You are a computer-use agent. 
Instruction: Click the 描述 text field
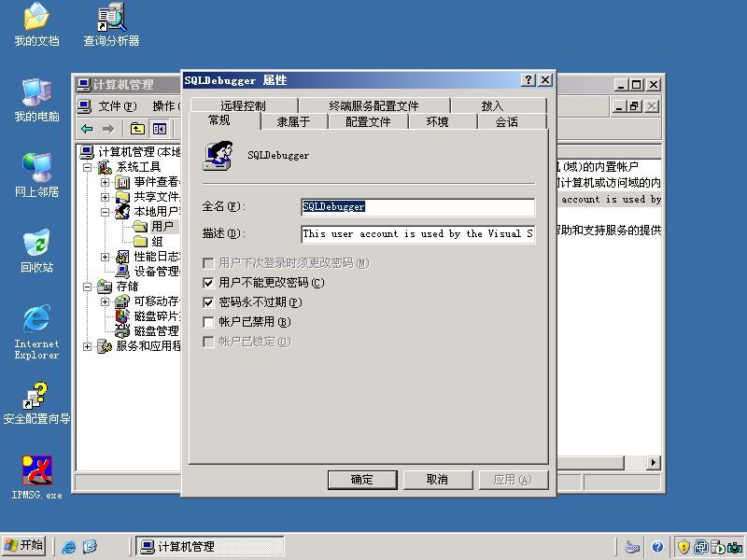417,234
